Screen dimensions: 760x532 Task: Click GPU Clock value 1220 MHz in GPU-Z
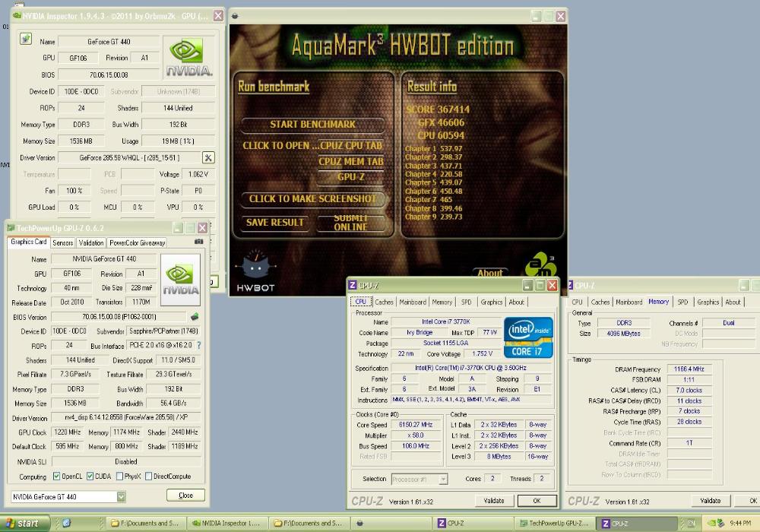(68, 432)
